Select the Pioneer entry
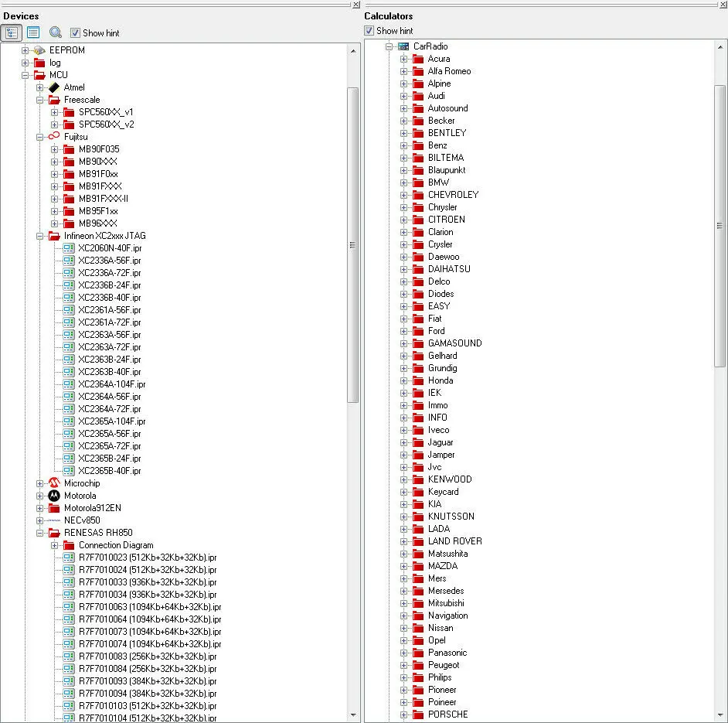The height and width of the screenshot is (723, 728). pyautogui.click(x=442, y=690)
